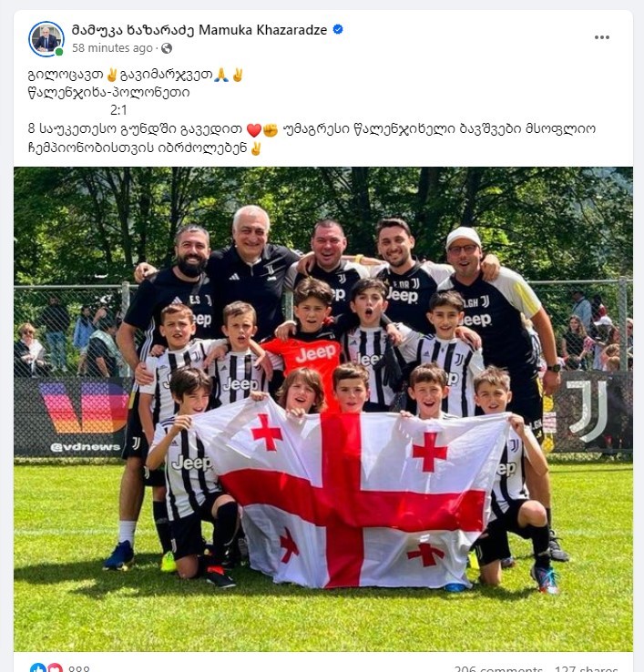Click the red Love heart reaction icon
Screen dimensions: 644x672
coord(55,667)
